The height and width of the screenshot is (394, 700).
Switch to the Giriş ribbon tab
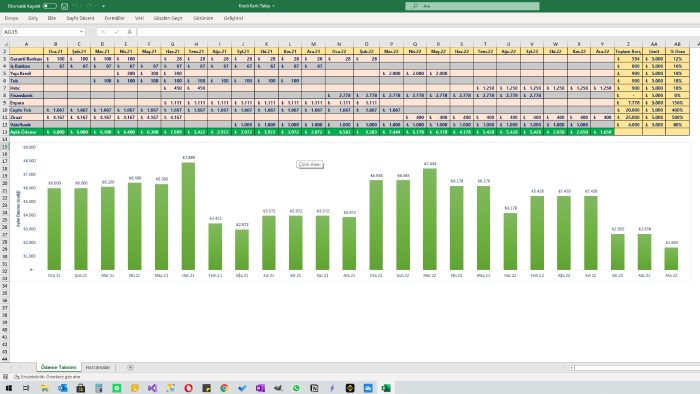click(33, 18)
